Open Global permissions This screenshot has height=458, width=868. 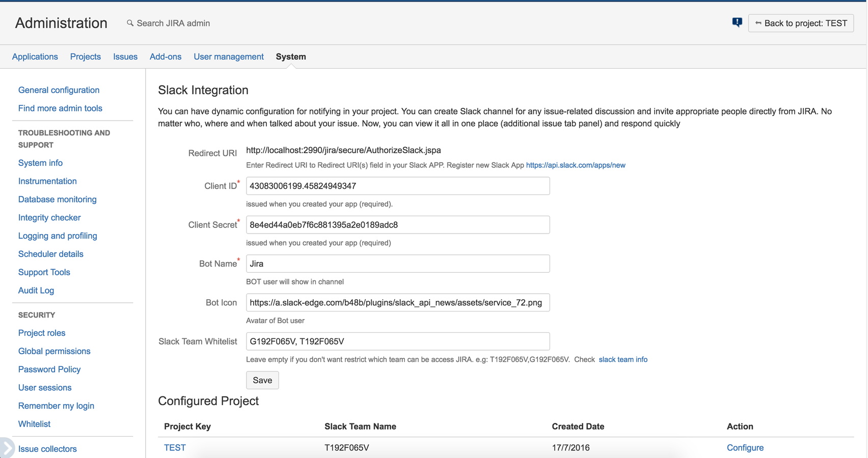(55, 351)
